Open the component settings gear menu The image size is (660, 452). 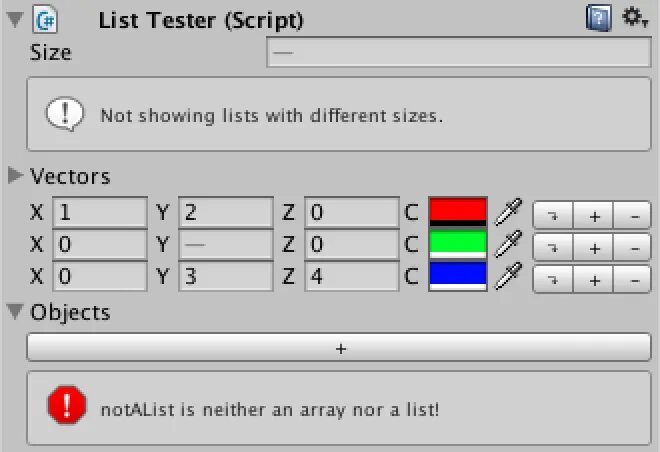[635, 18]
